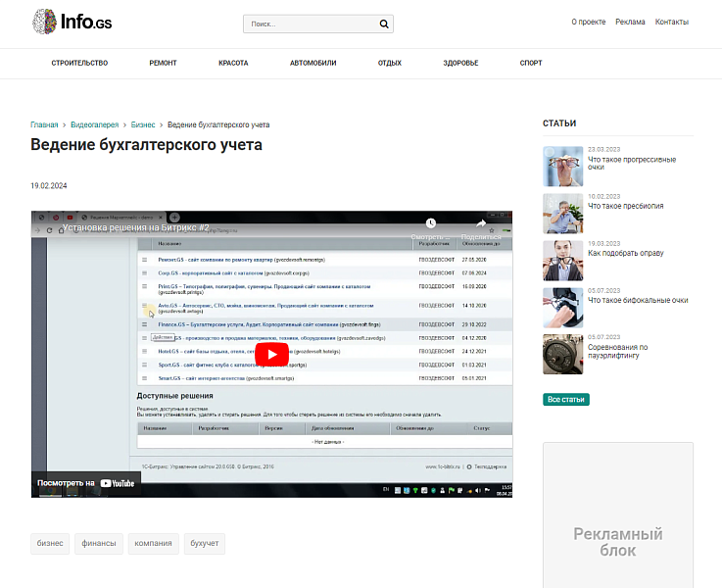The width and height of the screenshot is (722, 588).
Task: Navigate to Видеогалерея breadcrumb
Action: tap(94, 125)
